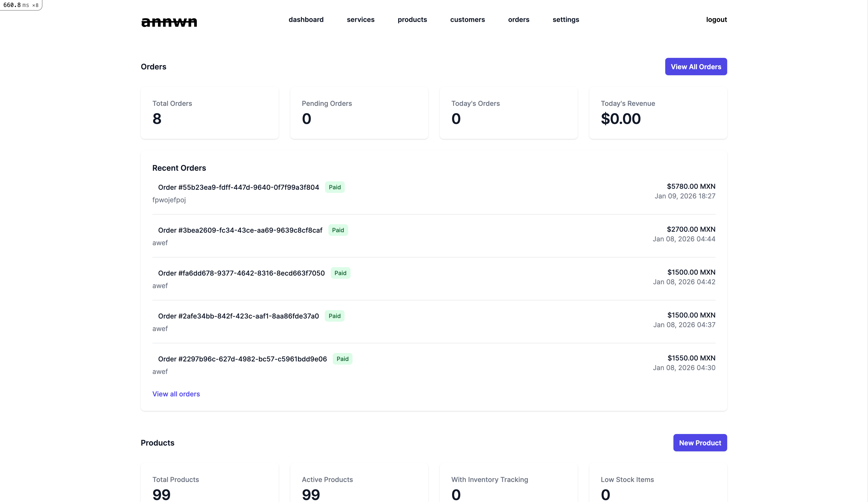Open the products section from top navigation

[412, 20]
